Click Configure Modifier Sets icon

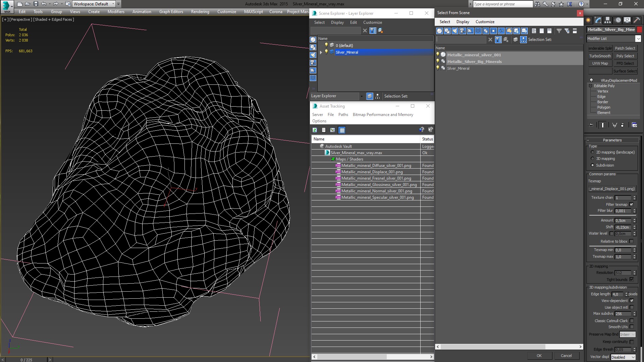634,125
